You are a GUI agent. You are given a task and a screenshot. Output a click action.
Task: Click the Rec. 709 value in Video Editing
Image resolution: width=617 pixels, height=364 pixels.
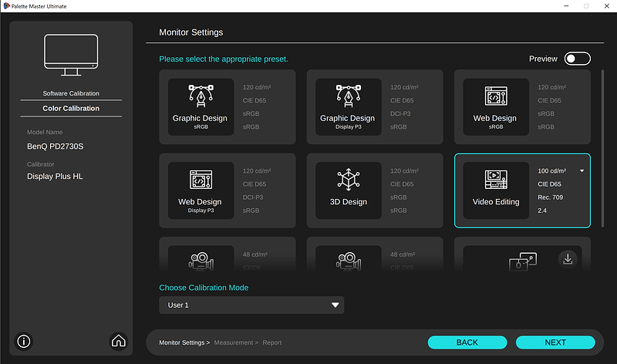pos(550,197)
